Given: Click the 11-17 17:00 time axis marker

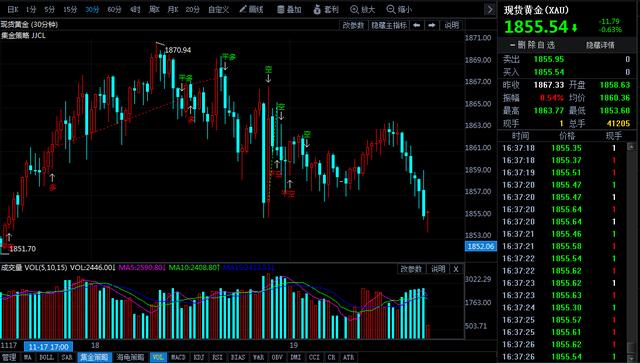Looking at the screenshot, I should [49, 347].
